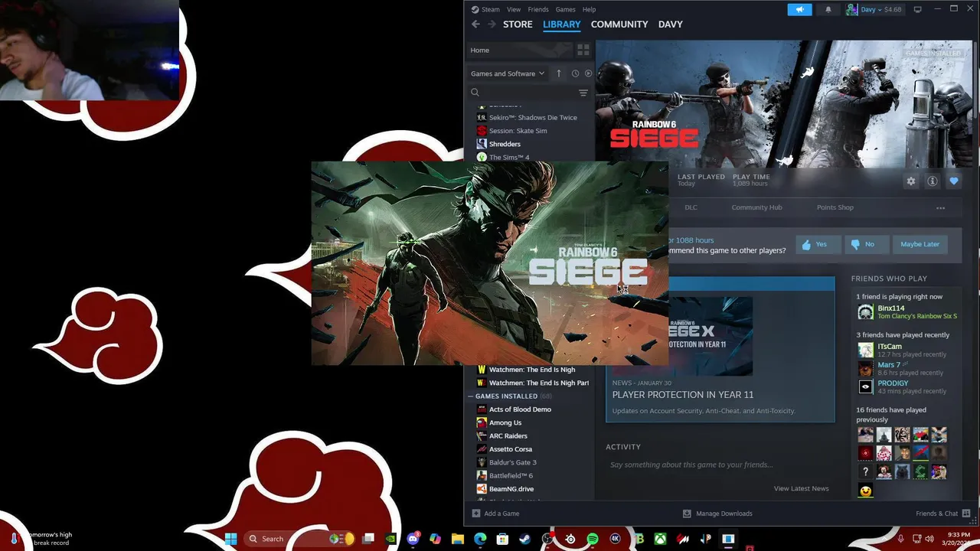Viewport: 980px width, 551px height.
Task: Open the Help menu
Action: (589, 9)
